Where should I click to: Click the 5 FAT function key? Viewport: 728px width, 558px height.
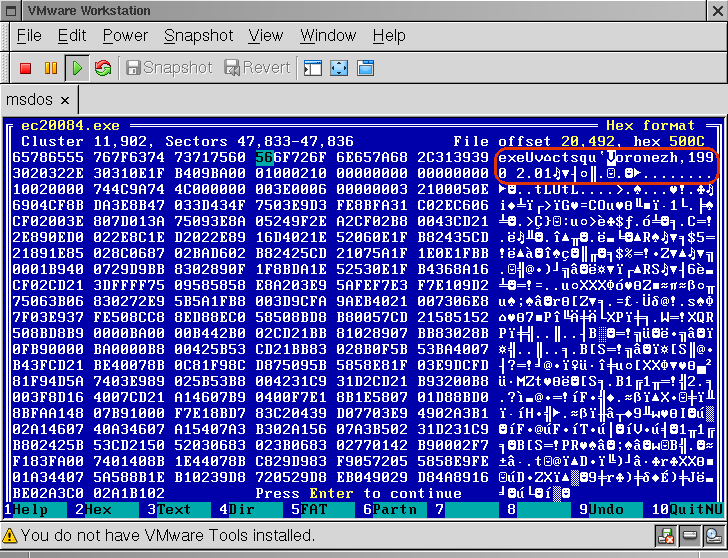(323, 509)
